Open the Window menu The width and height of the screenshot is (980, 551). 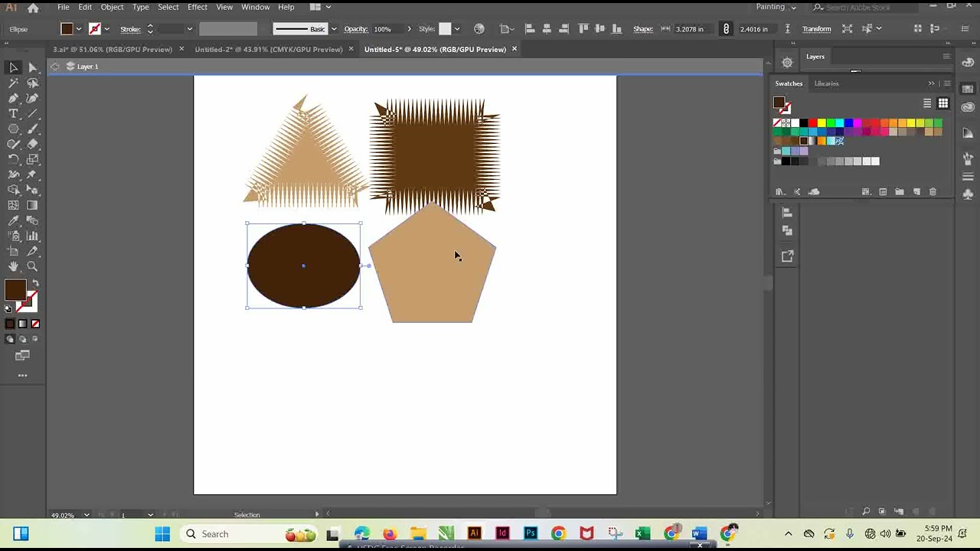point(255,7)
